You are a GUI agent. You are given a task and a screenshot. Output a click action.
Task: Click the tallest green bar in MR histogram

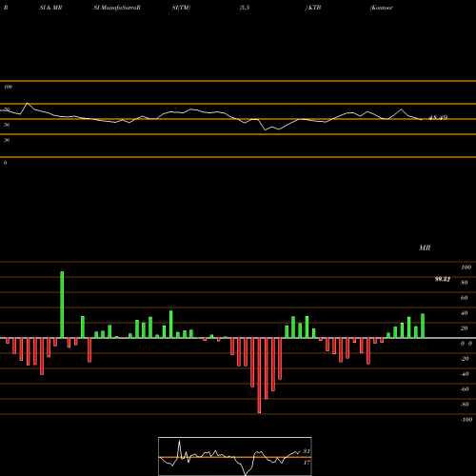point(62,305)
